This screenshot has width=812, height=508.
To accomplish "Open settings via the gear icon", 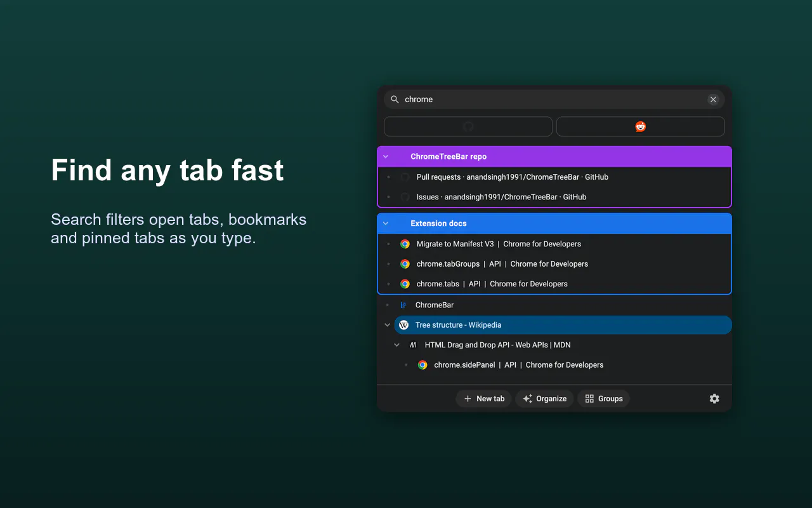I will (x=714, y=399).
